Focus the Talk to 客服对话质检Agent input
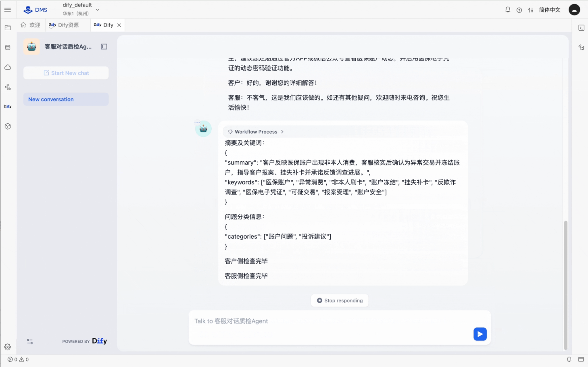Image resolution: width=588 pixels, height=367 pixels. (x=331, y=321)
